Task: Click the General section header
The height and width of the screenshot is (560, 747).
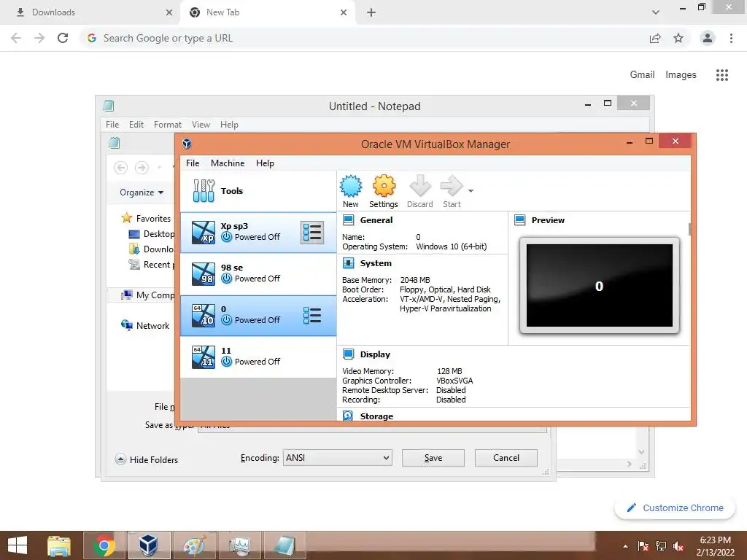Action: coord(376,220)
